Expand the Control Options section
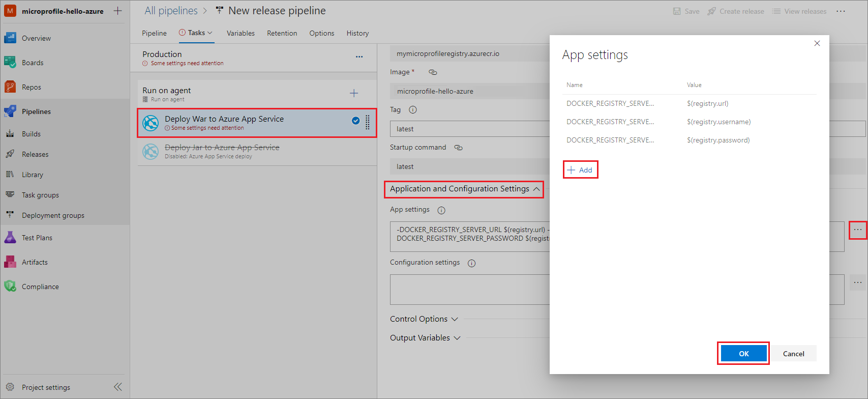This screenshot has width=868, height=399. pos(424,319)
